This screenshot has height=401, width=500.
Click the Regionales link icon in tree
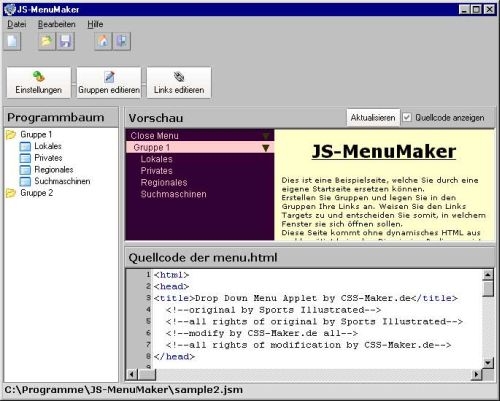tap(25, 170)
